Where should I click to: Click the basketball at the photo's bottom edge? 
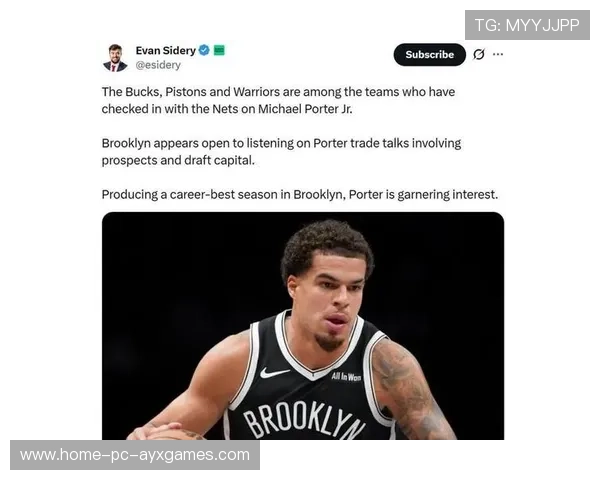[174, 435]
